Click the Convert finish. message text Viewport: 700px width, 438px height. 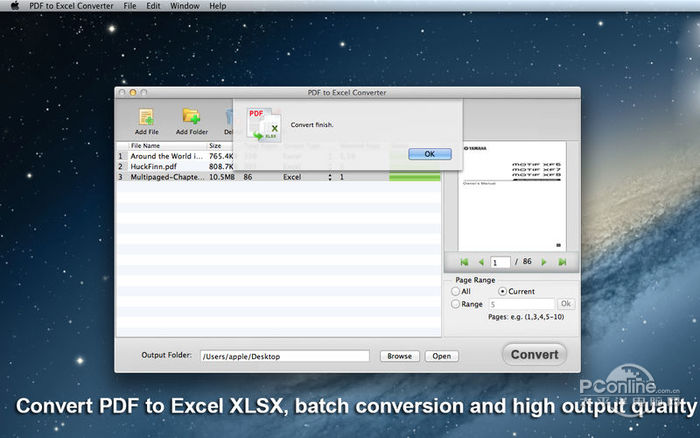(x=312, y=125)
